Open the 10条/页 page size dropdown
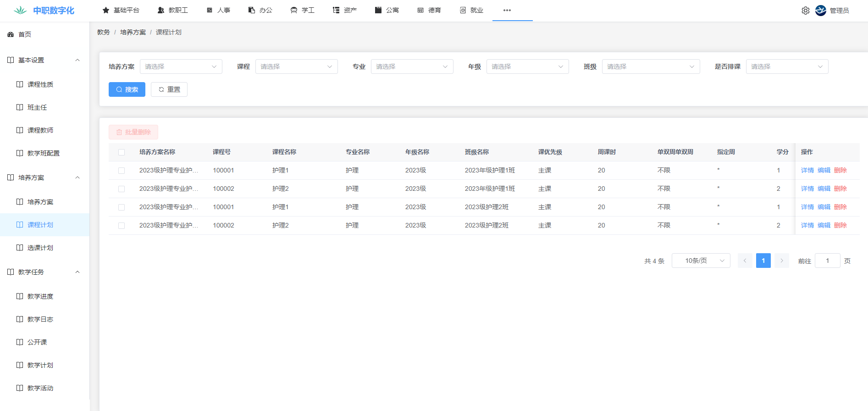Screen dimensions: 868x411 coord(701,261)
